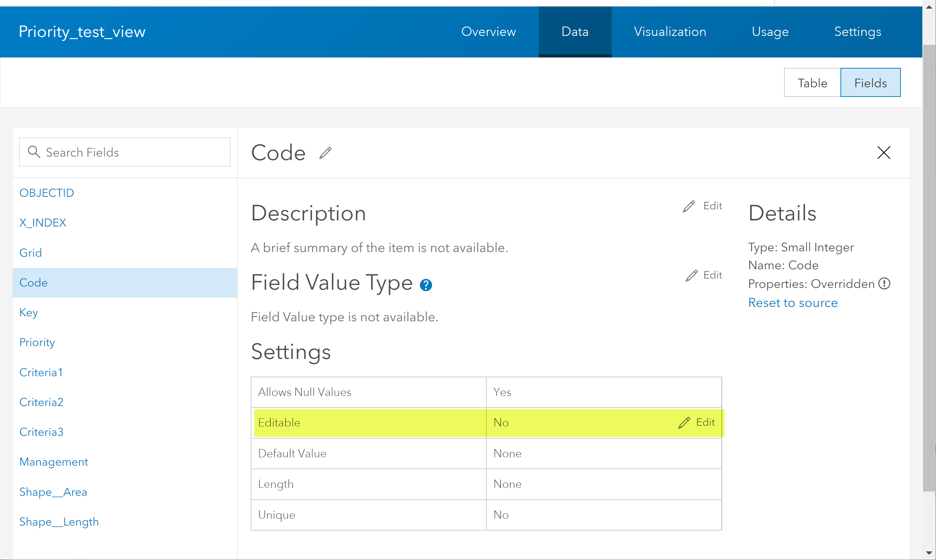Open the Settings tab
Screen dimensions: 936x560
pyautogui.click(x=857, y=32)
